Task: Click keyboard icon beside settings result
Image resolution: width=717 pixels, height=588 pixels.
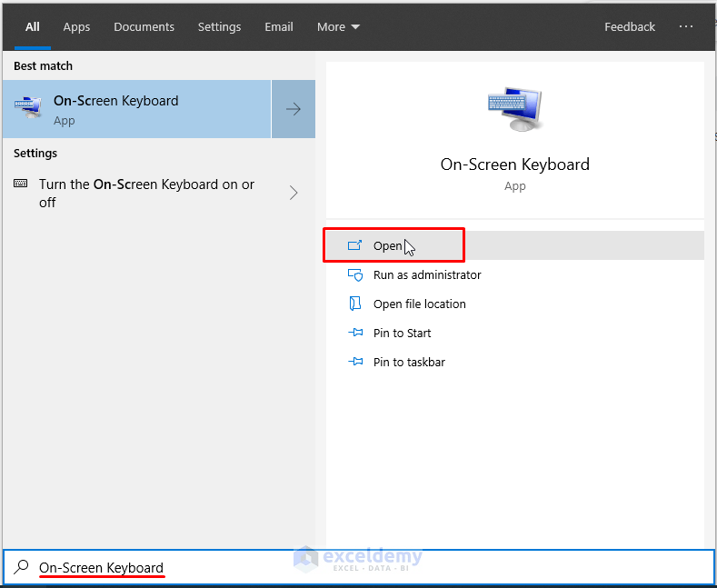Action: 21,184
